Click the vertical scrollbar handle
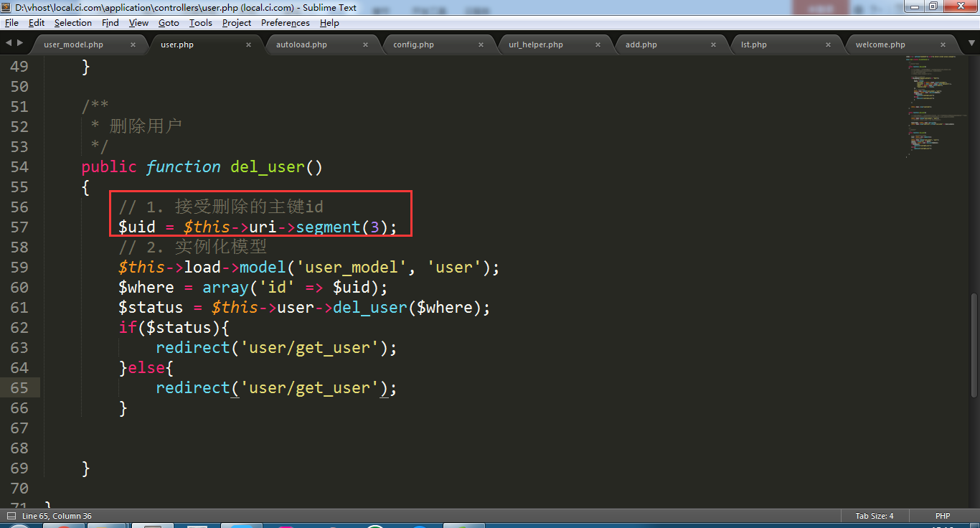Viewport: 980px width, 528px height. (974, 344)
